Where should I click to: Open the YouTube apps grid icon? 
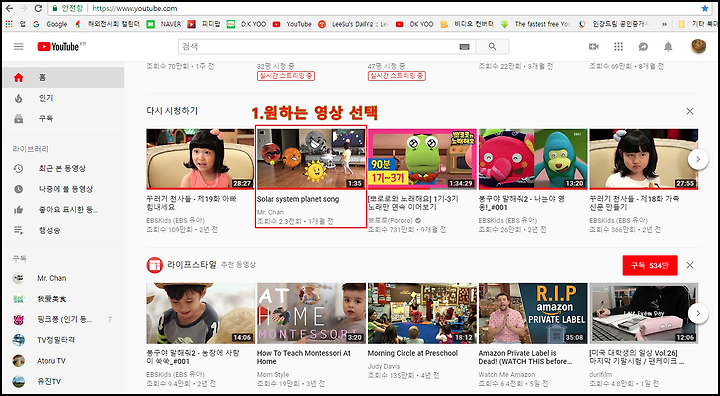pos(619,46)
